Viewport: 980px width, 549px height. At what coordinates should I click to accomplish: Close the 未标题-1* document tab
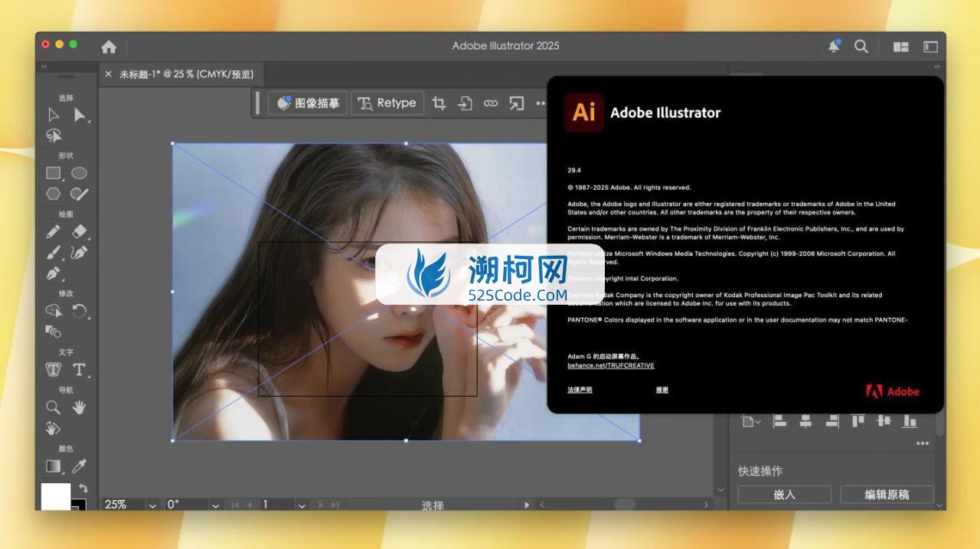(108, 74)
